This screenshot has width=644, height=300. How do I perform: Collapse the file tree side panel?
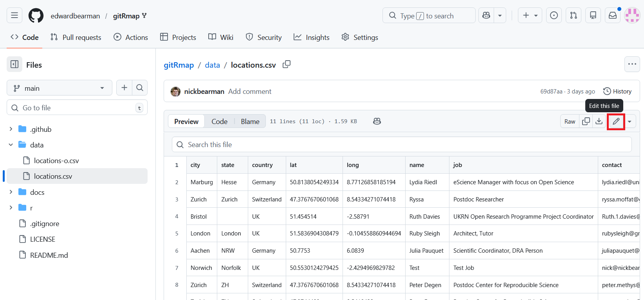tap(14, 65)
